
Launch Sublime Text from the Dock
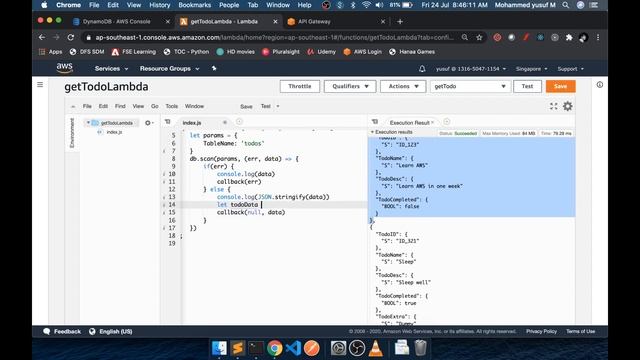pos(238,348)
